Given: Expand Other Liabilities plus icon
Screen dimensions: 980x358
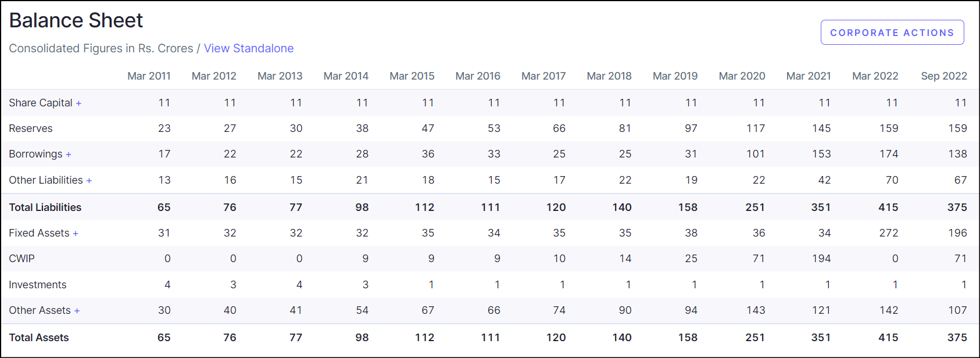Looking at the screenshot, I should (x=89, y=181).
